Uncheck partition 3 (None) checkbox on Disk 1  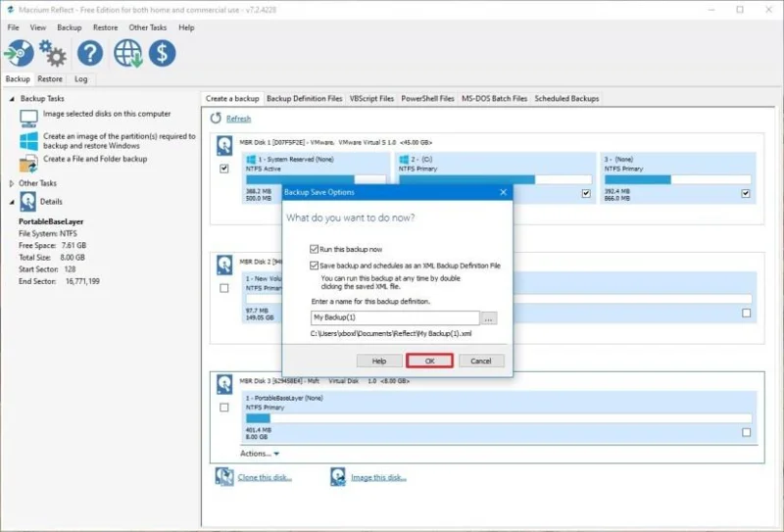(746, 193)
